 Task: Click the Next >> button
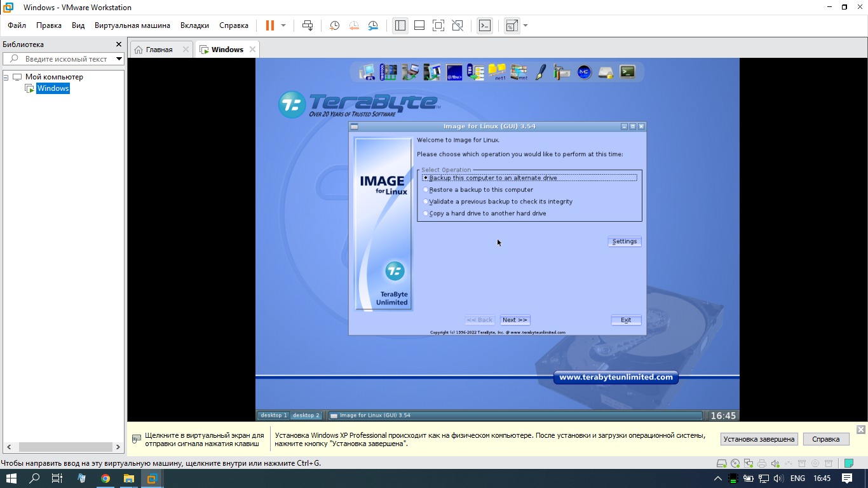(515, 320)
